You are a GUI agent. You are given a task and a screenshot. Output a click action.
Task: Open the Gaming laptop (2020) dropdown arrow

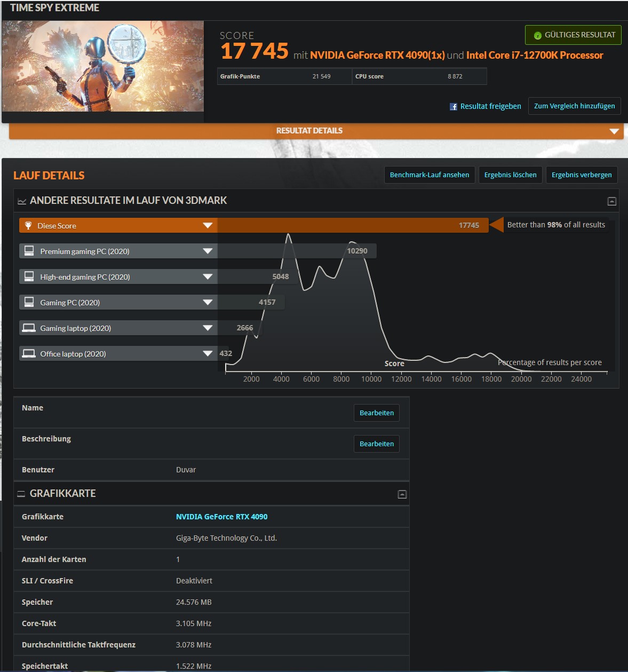(x=208, y=328)
